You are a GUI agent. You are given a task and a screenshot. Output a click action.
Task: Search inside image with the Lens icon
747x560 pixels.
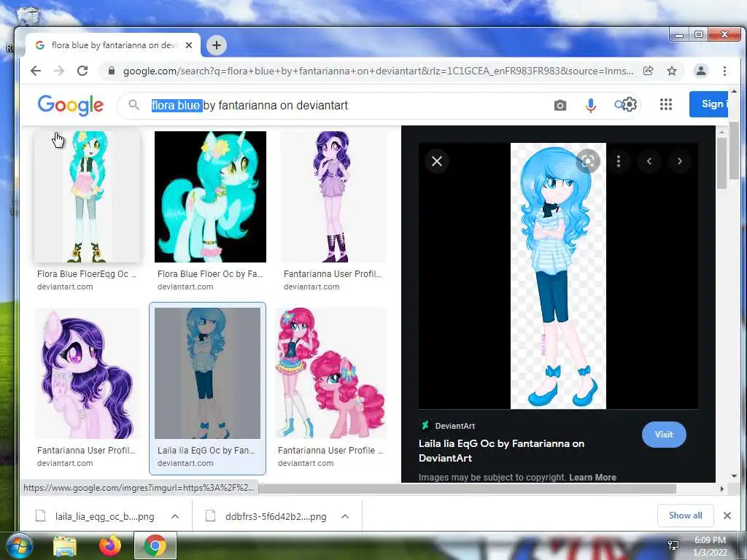click(x=588, y=161)
